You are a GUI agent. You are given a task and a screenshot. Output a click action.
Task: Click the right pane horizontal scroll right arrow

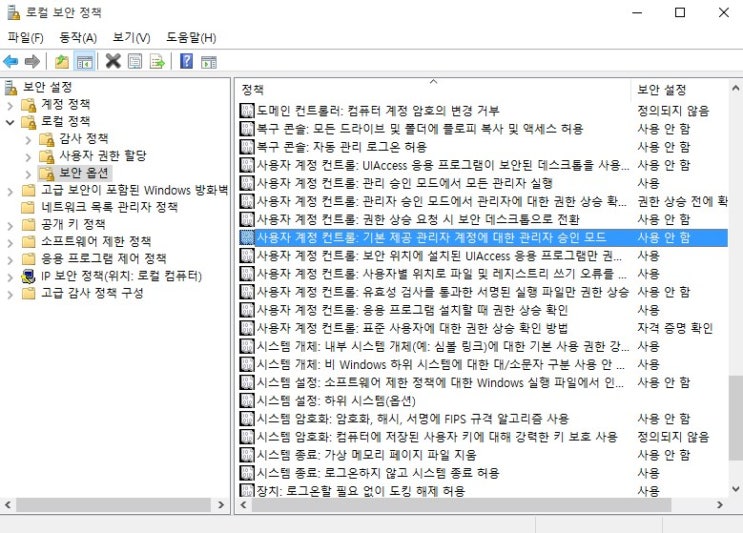tap(720, 505)
